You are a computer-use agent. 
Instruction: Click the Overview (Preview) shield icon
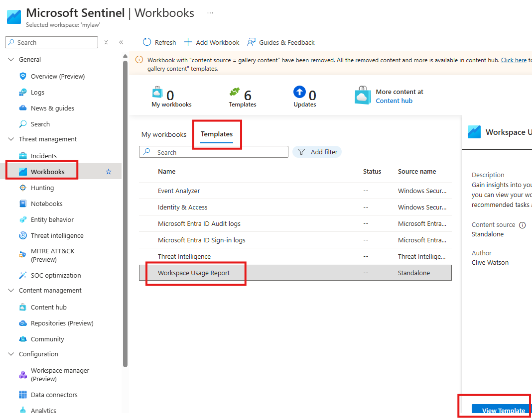click(x=23, y=76)
